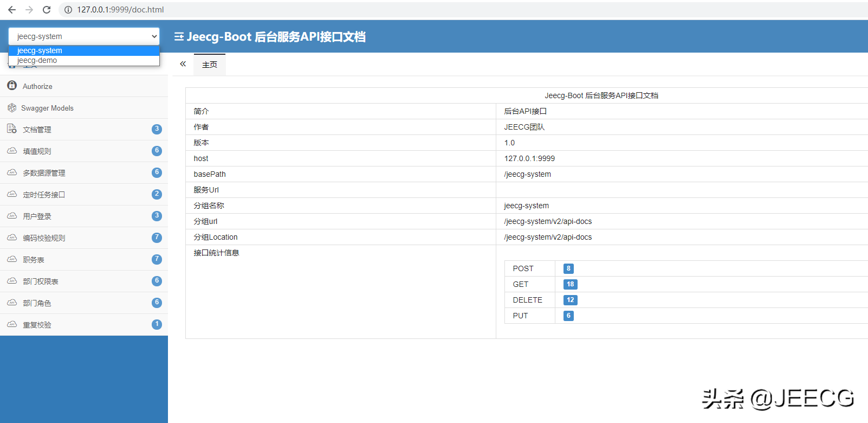Select jeecg-system option in dropdown list
The height and width of the screenshot is (423, 868).
[x=84, y=50]
